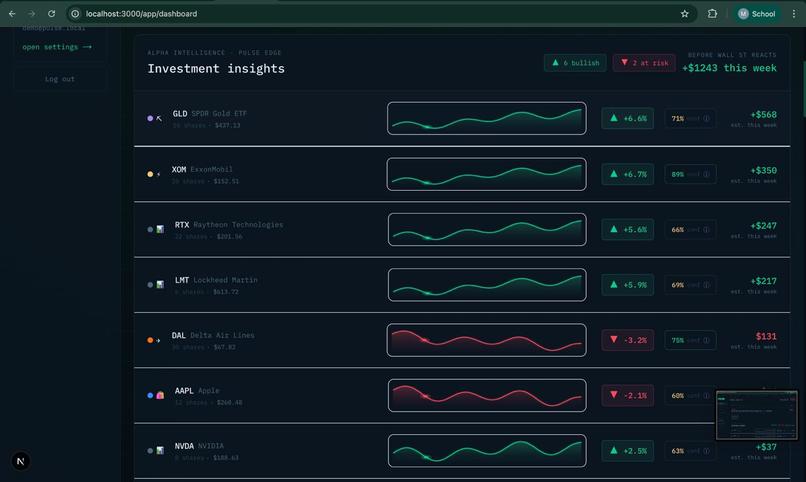Open NVDA confidence info icon
806x482 pixels.
pos(706,451)
